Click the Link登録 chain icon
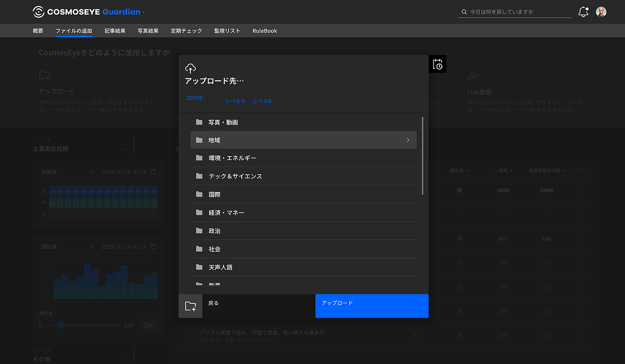 click(473, 75)
